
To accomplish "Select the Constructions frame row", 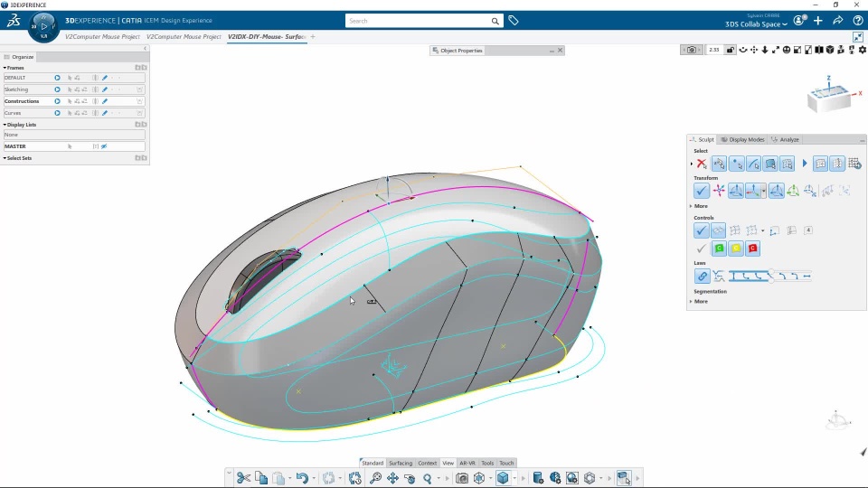I will point(74,101).
